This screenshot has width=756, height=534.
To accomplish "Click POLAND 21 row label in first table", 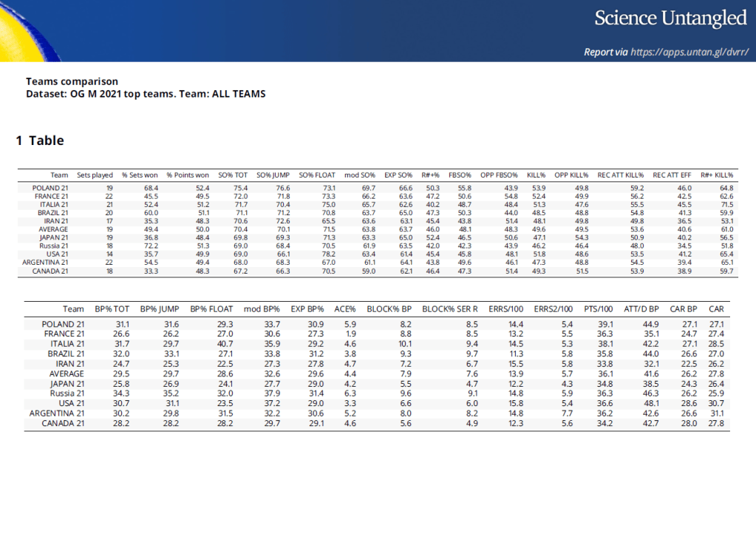I will pyautogui.click(x=51, y=189).
